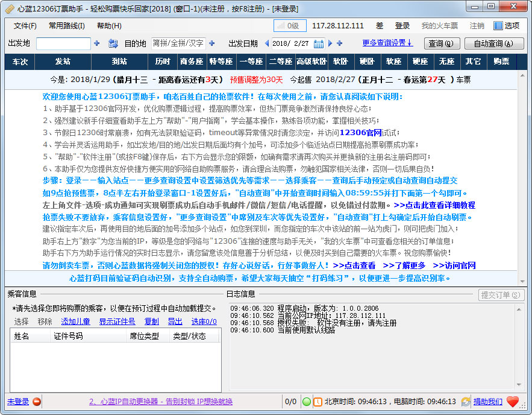The width and height of the screenshot is (532, 415).
Task: Open 心蓝IP自动更换器 promo link
Action: [161, 402]
